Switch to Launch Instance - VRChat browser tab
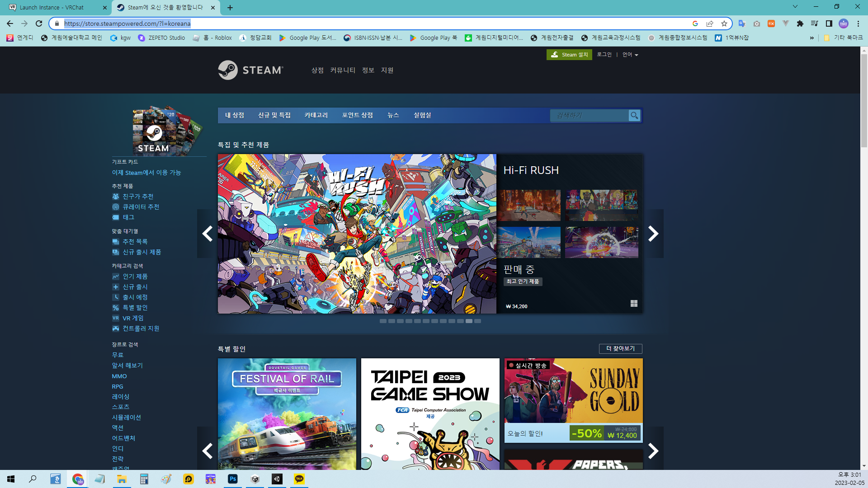 click(x=52, y=7)
